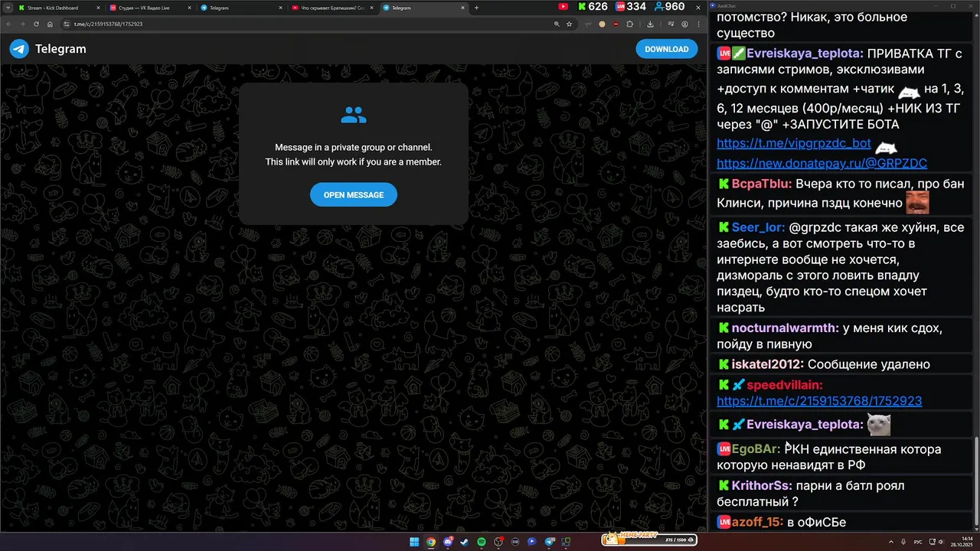
Task: Open the browser home page icon
Action: coord(50,24)
